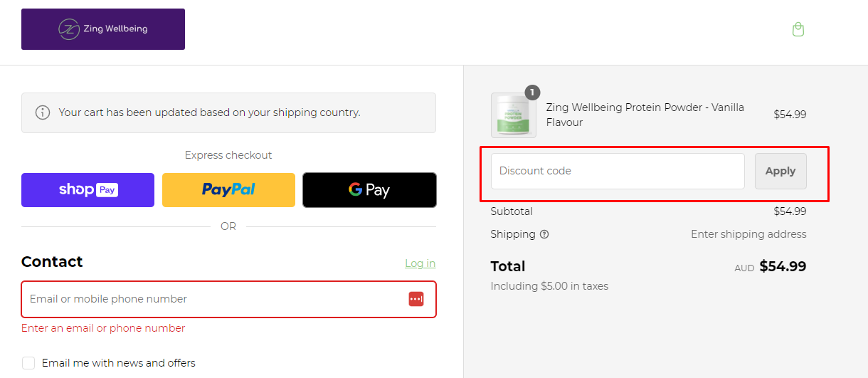Click the quantity badge on product image
868x378 pixels.
(532, 93)
